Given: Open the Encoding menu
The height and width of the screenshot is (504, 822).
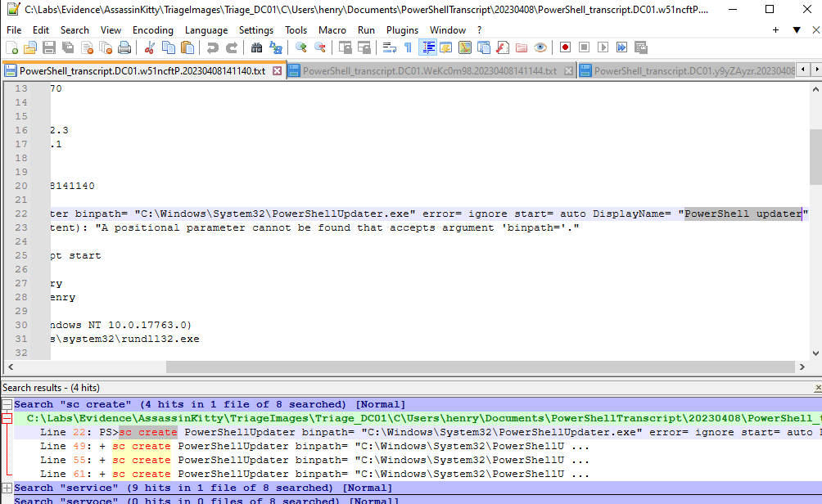Looking at the screenshot, I should click(153, 30).
